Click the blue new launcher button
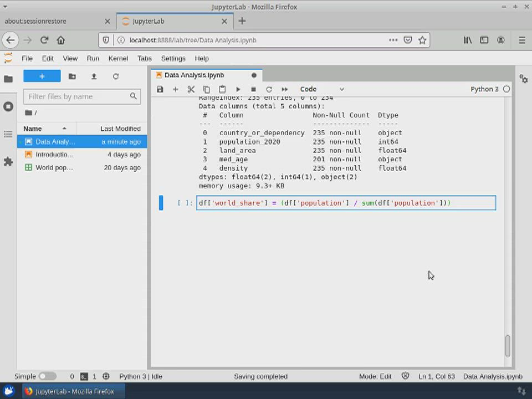 click(x=42, y=76)
